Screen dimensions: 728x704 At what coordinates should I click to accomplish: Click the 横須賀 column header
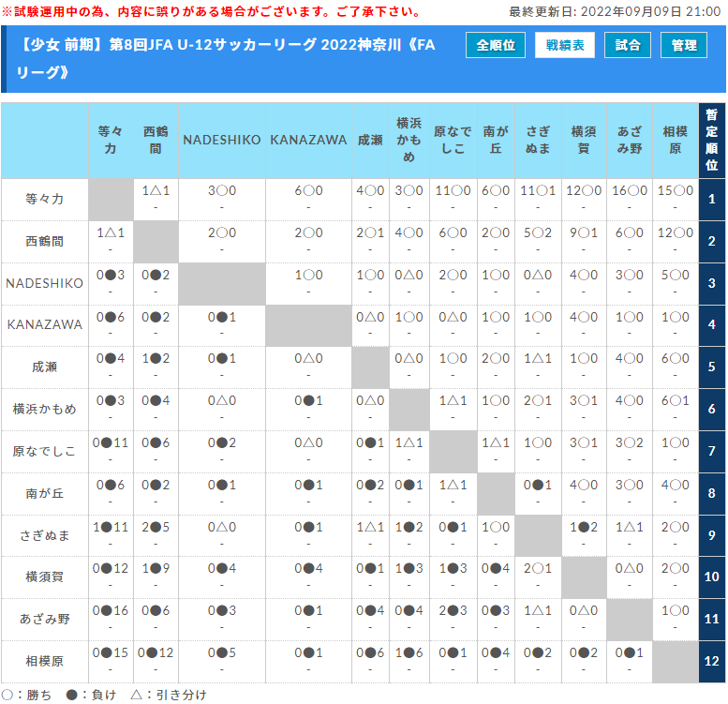tap(584, 141)
